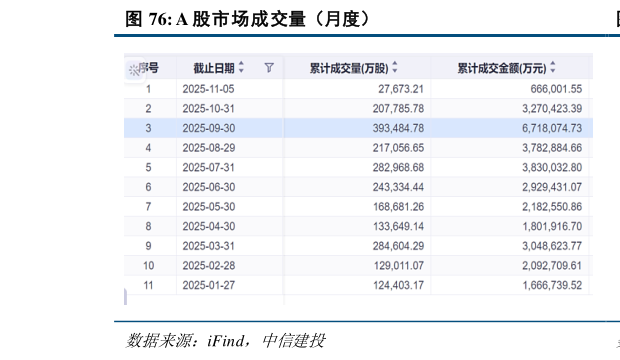The height and width of the screenshot is (360, 620).
Task: Sort by 累计成交量(万股) column arrows
Action: 395,67
